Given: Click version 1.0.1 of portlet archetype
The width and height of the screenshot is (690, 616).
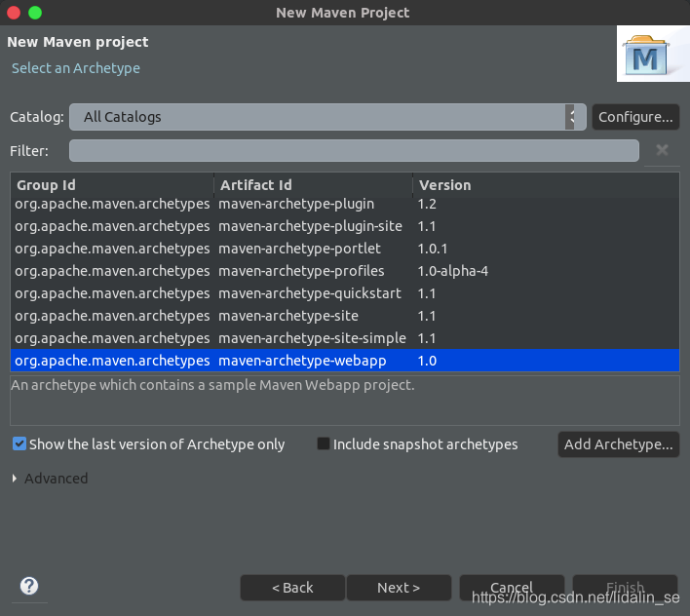Looking at the screenshot, I should point(432,249).
